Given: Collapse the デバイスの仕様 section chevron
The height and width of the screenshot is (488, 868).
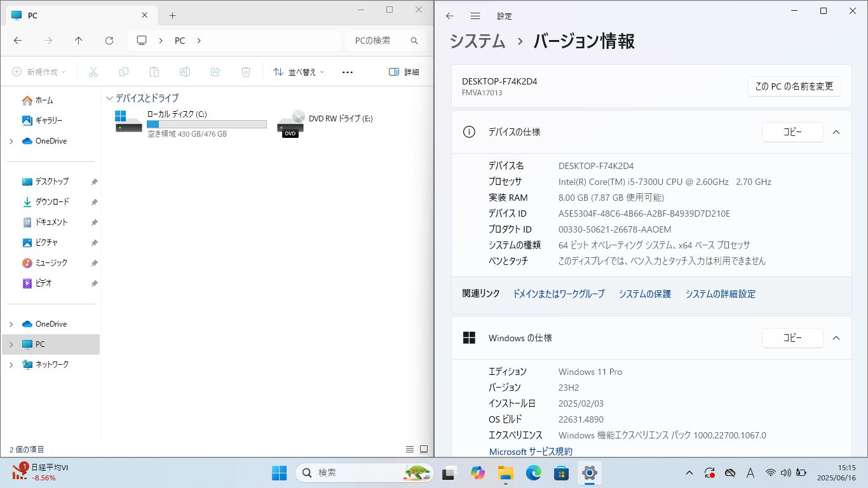Looking at the screenshot, I should (836, 132).
